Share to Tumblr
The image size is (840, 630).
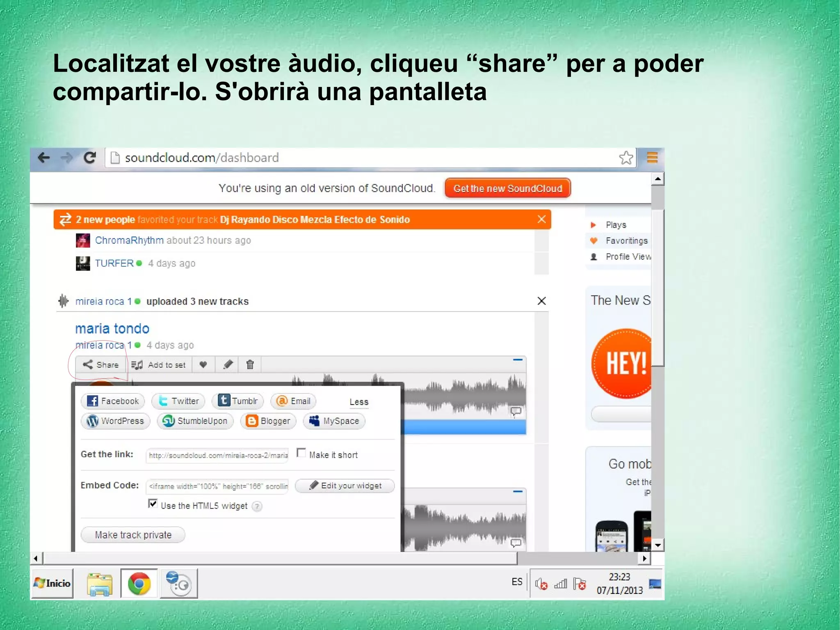tap(238, 401)
